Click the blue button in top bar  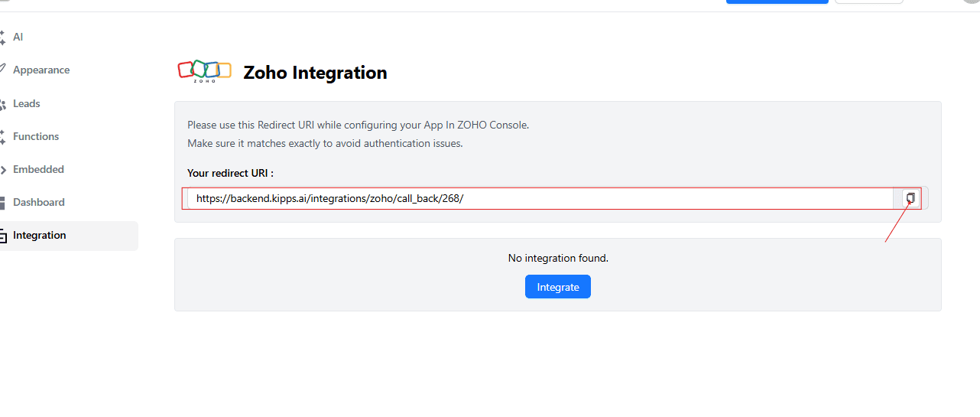pyautogui.click(x=777, y=2)
